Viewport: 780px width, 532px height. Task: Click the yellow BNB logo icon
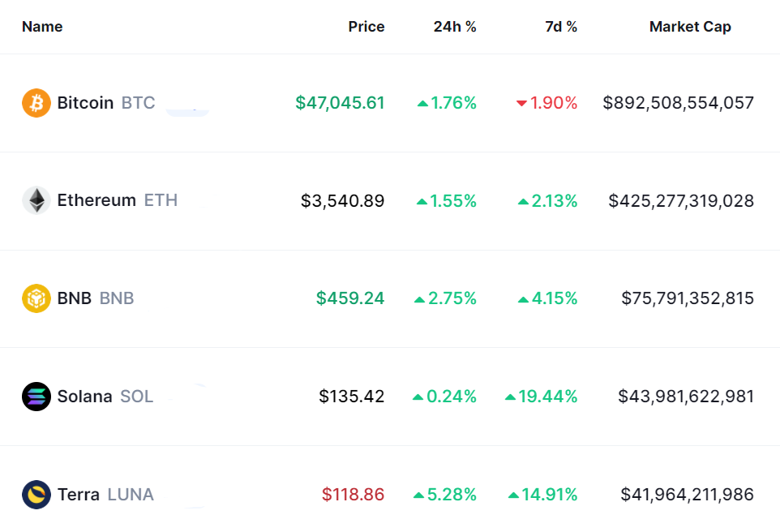pyautogui.click(x=36, y=298)
